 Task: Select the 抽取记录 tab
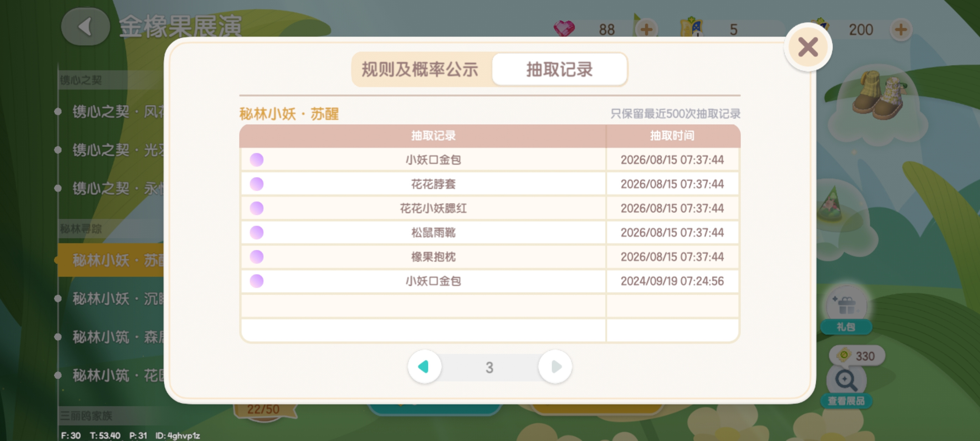(x=559, y=69)
